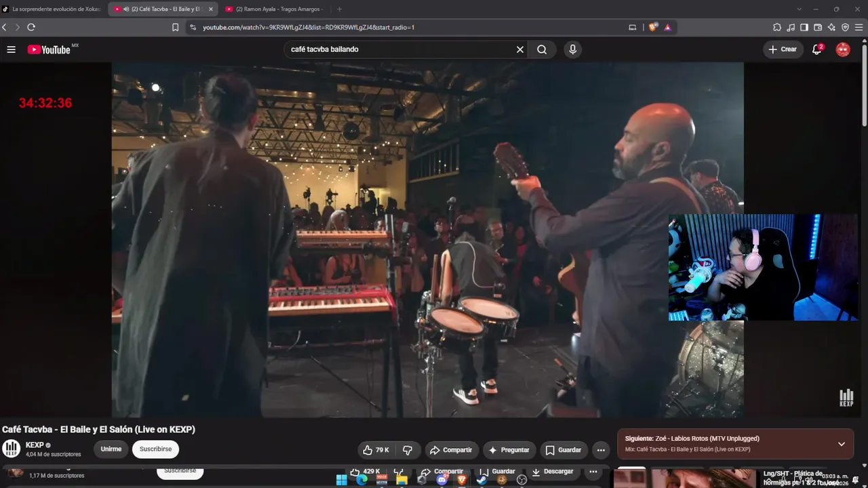This screenshot has height=488, width=868.
Task: View site information beside the URL
Action: click(193, 27)
